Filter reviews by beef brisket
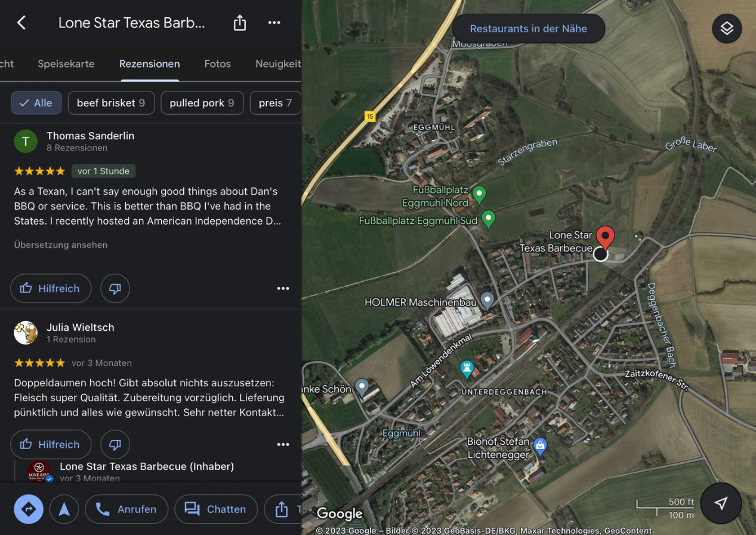756x535 pixels. (111, 103)
